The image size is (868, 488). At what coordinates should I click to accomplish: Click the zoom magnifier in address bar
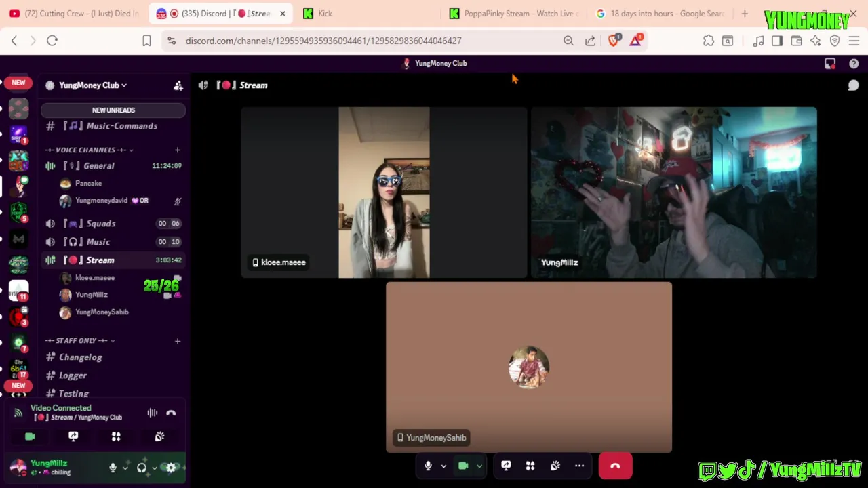568,41
